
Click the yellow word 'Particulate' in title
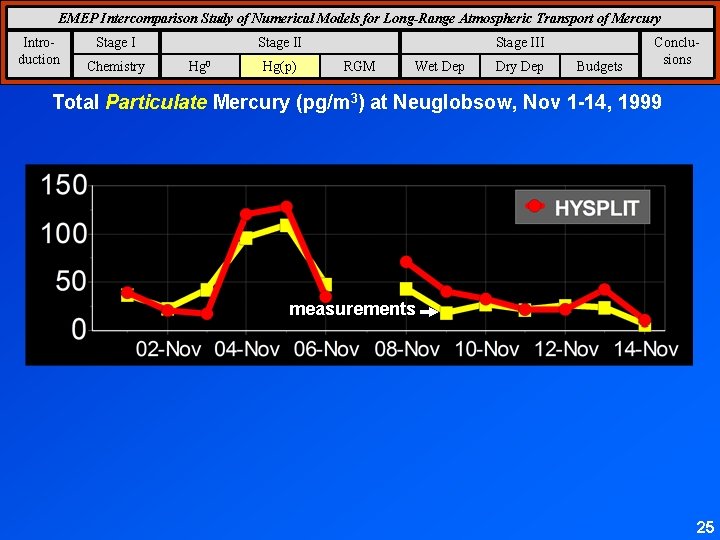[x=156, y=101]
